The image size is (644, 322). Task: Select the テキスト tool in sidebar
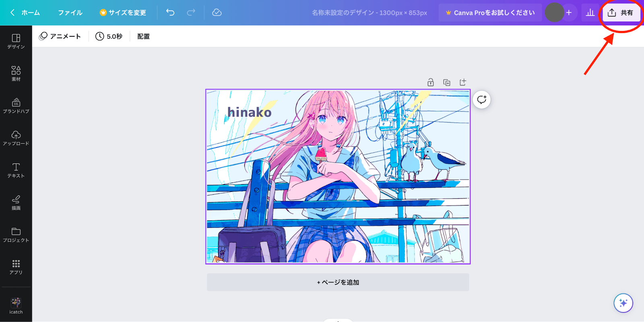point(16,170)
